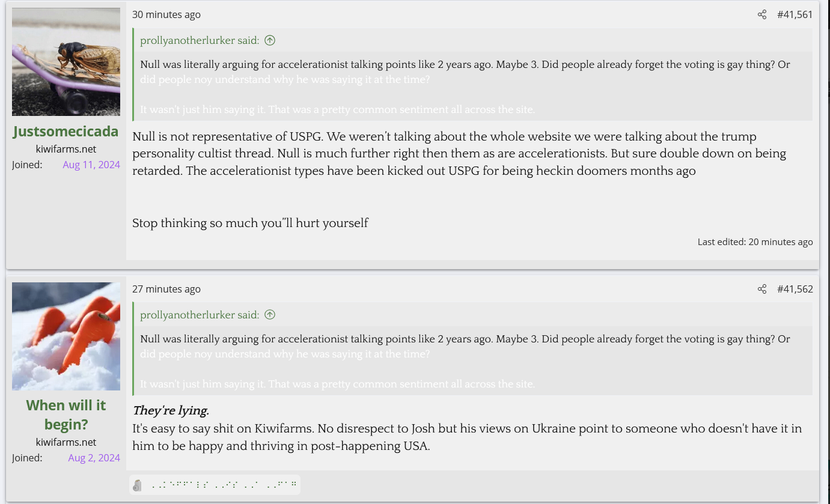Open permalink for post #41,561

tap(795, 14)
